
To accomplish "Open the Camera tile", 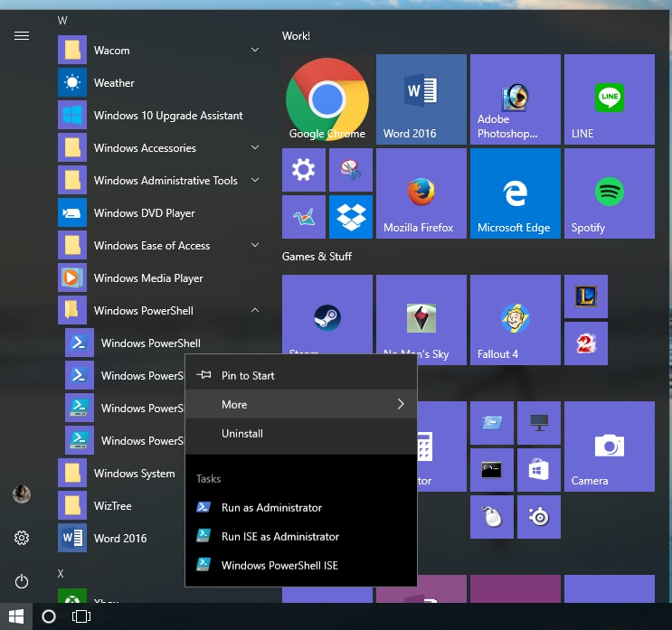I will (610, 447).
